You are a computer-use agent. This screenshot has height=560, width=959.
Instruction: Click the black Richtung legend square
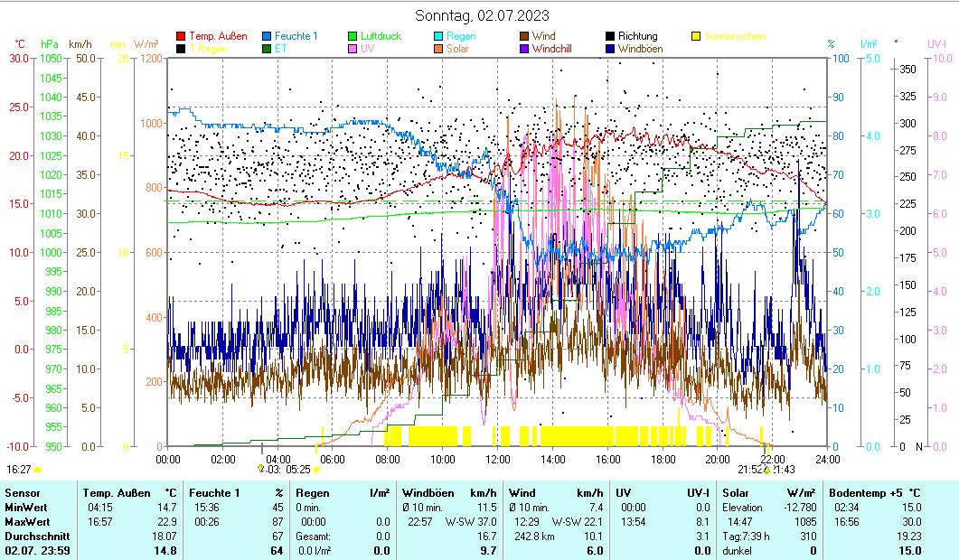pos(610,37)
